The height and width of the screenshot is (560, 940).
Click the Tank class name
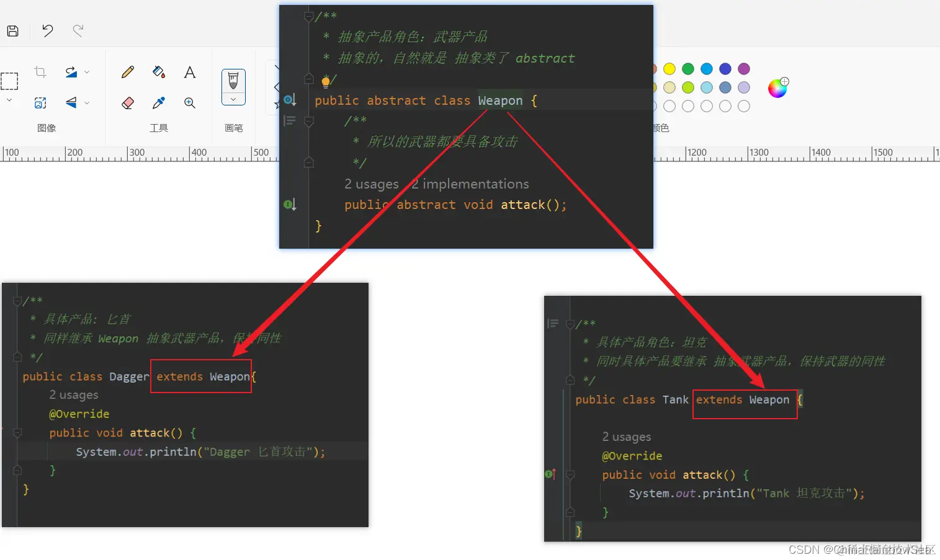pyautogui.click(x=676, y=400)
